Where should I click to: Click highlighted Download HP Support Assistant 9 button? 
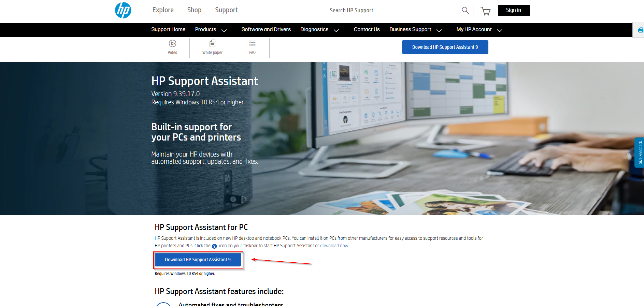(x=198, y=260)
